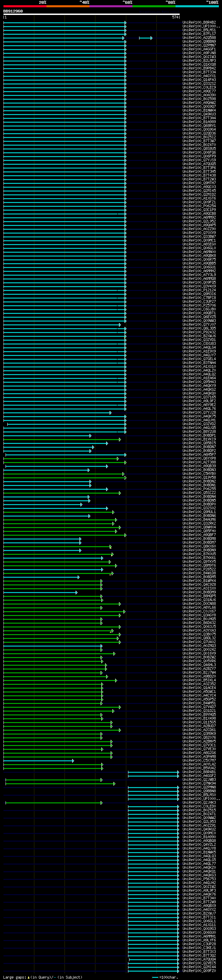The image size is (222, 980).
Task: Click label UniRef100_Q7YJ28
Action: coord(199,412)
